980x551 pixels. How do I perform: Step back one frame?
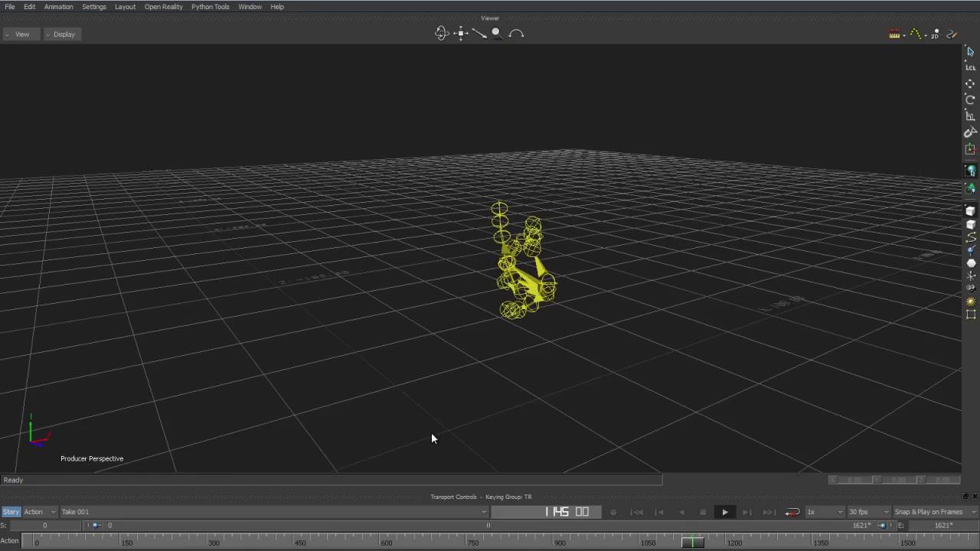(x=659, y=512)
